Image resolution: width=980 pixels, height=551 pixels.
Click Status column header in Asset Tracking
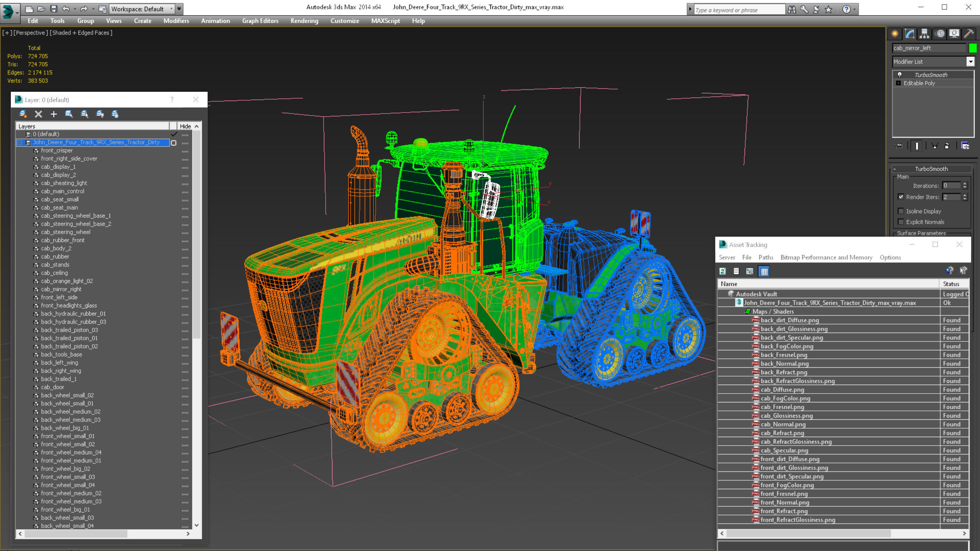954,284
